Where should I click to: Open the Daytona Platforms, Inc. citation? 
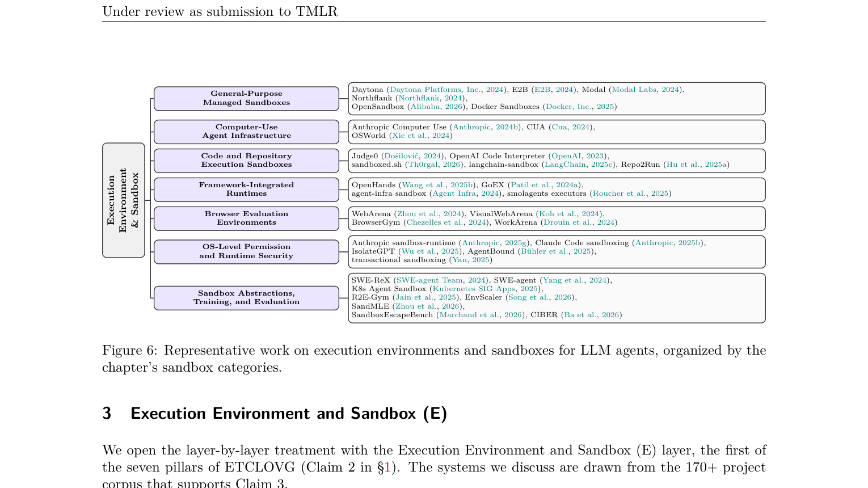pos(447,90)
